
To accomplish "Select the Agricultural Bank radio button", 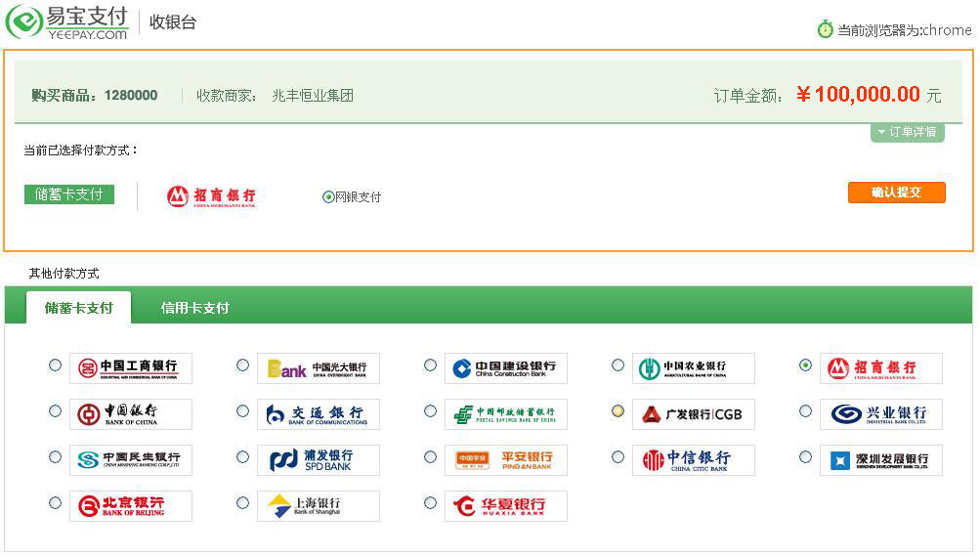I will click(618, 365).
